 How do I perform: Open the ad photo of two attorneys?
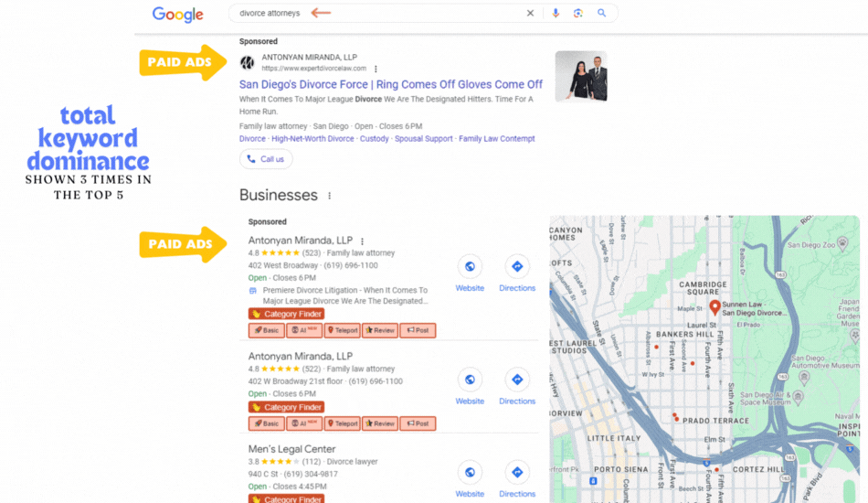581,77
